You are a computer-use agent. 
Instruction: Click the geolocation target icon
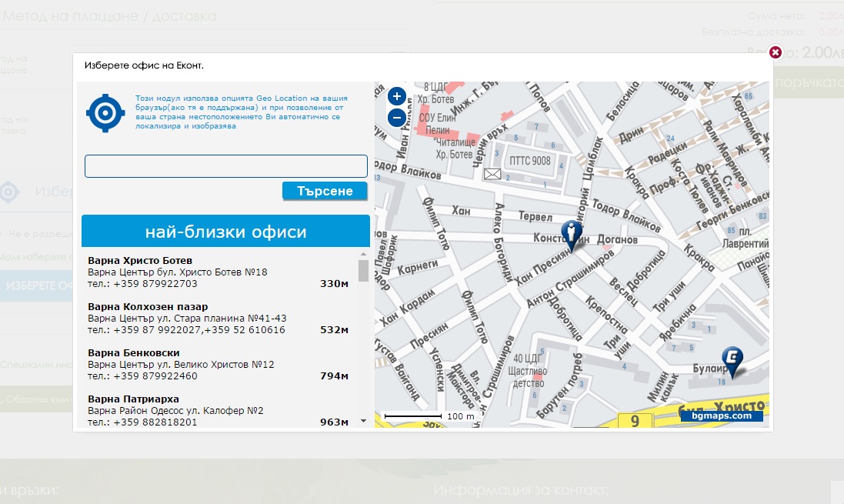106,114
